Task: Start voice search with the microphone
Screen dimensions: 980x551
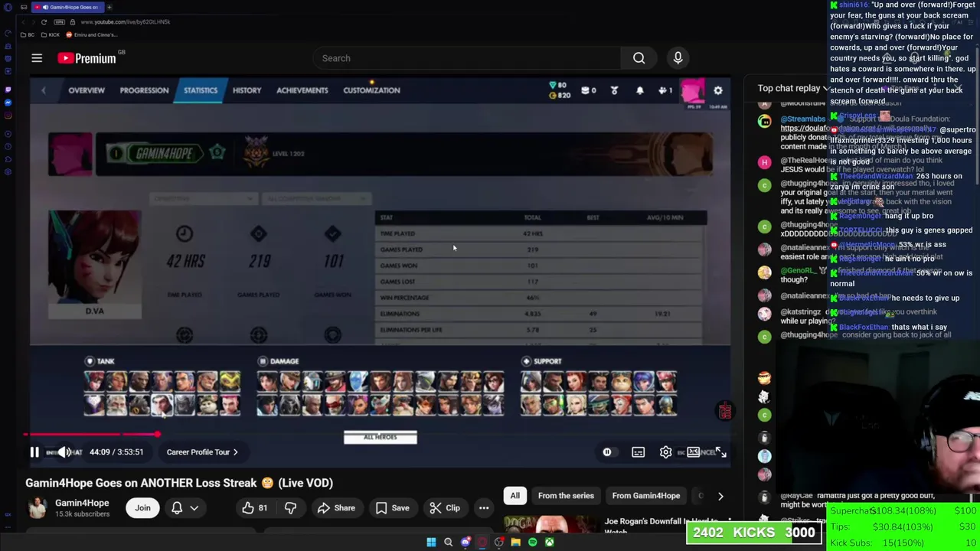Action: pos(678,58)
